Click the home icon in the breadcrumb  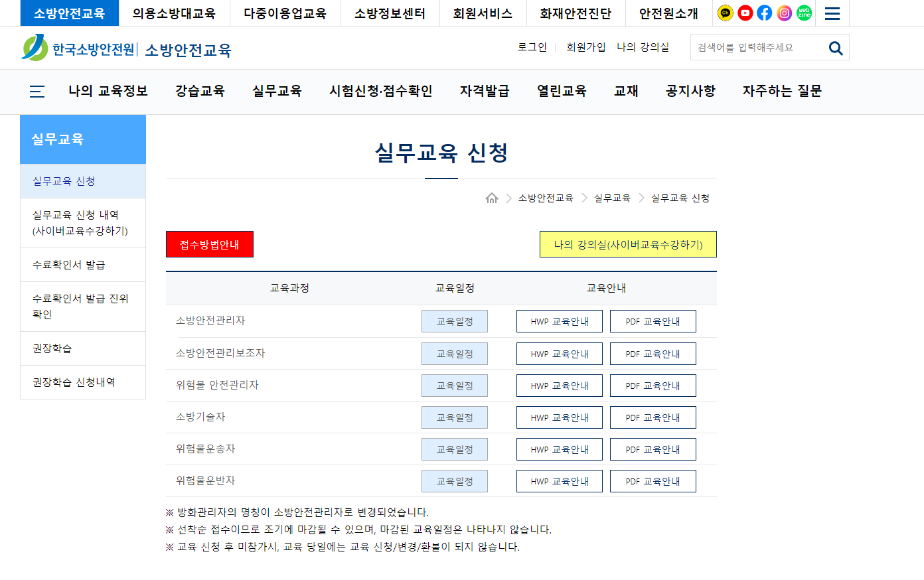pyautogui.click(x=492, y=198)
